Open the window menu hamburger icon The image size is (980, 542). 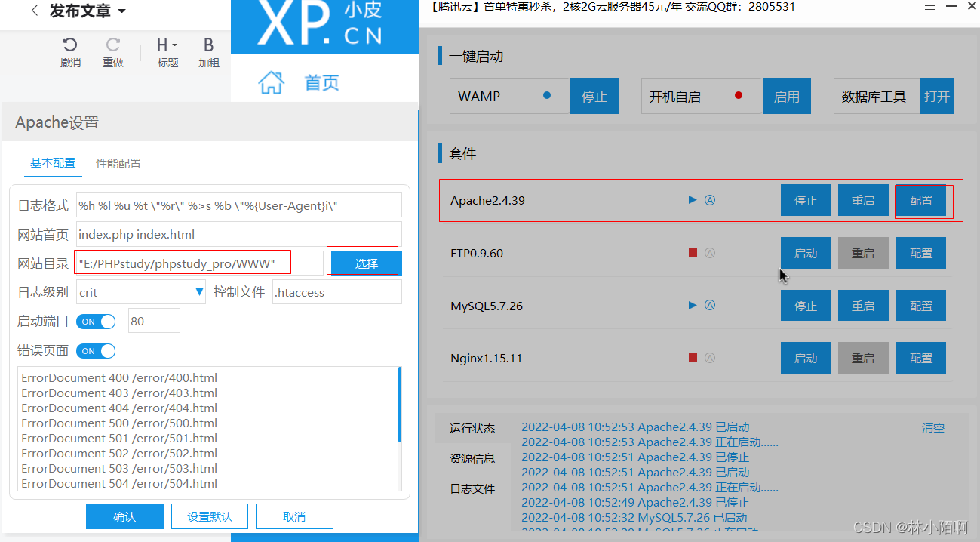[930, 6]
